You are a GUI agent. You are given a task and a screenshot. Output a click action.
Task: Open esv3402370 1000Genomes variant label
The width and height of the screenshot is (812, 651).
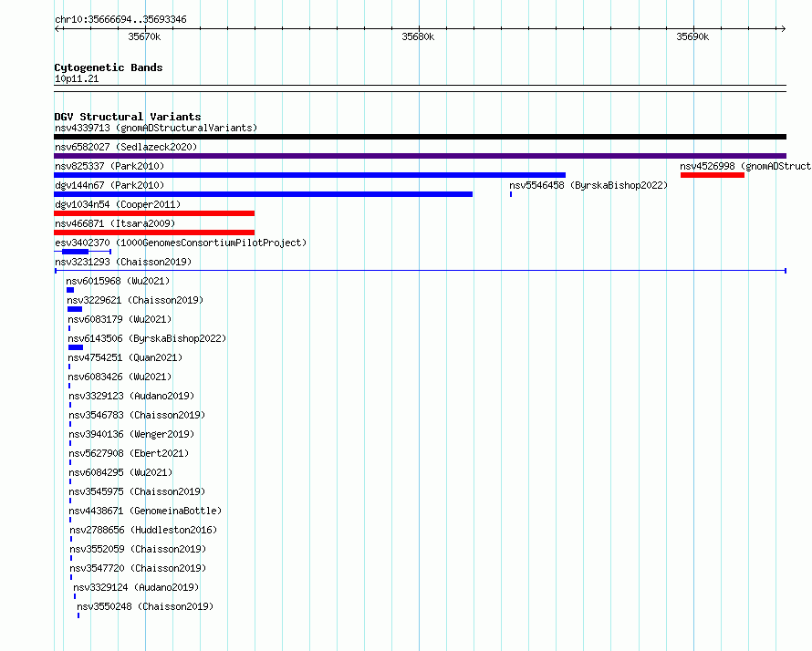(181, 243)
